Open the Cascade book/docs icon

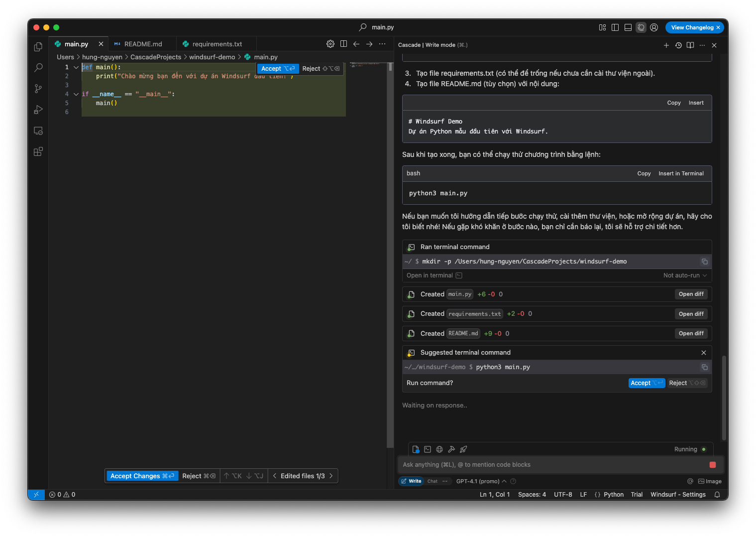tap(690, 45)
